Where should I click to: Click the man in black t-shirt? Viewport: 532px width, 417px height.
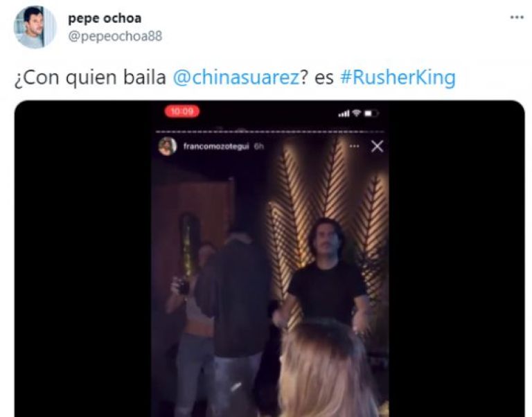pos(328,275)
